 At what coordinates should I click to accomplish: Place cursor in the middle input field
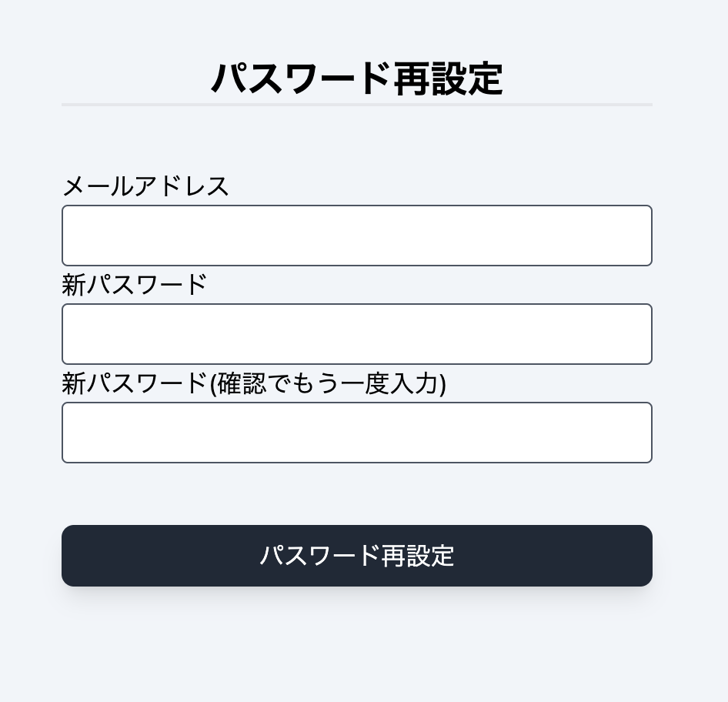tap(356, 334)
